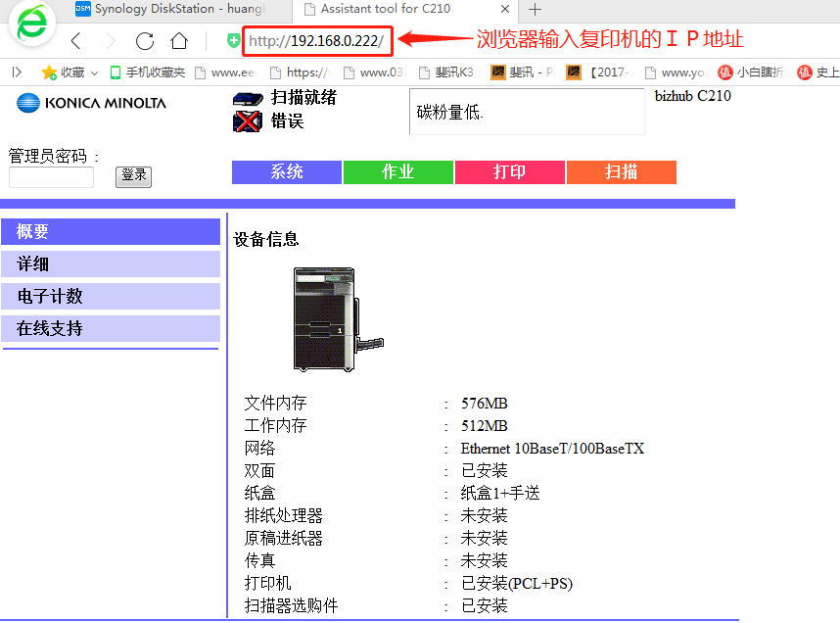Go to browser home page icon
Viewport: 840px width, 623px height.
(179, 41)
